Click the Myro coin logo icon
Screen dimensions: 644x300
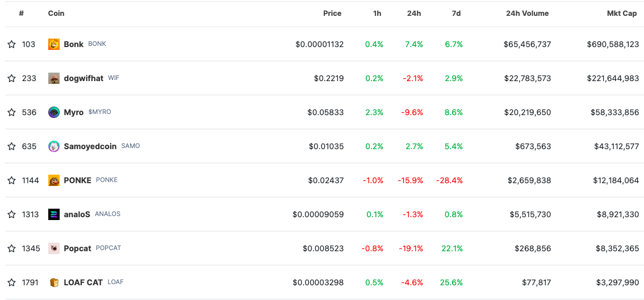point(54,112)
